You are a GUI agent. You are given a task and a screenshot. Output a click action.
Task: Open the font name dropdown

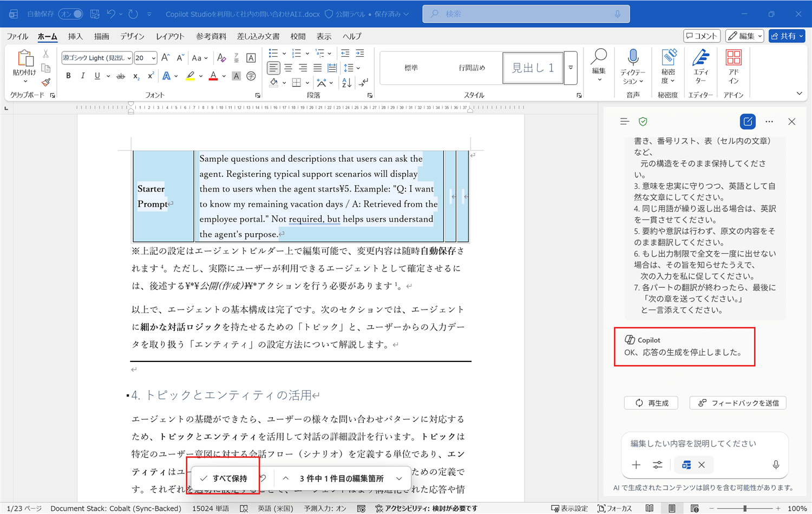[x=129, y=58]
